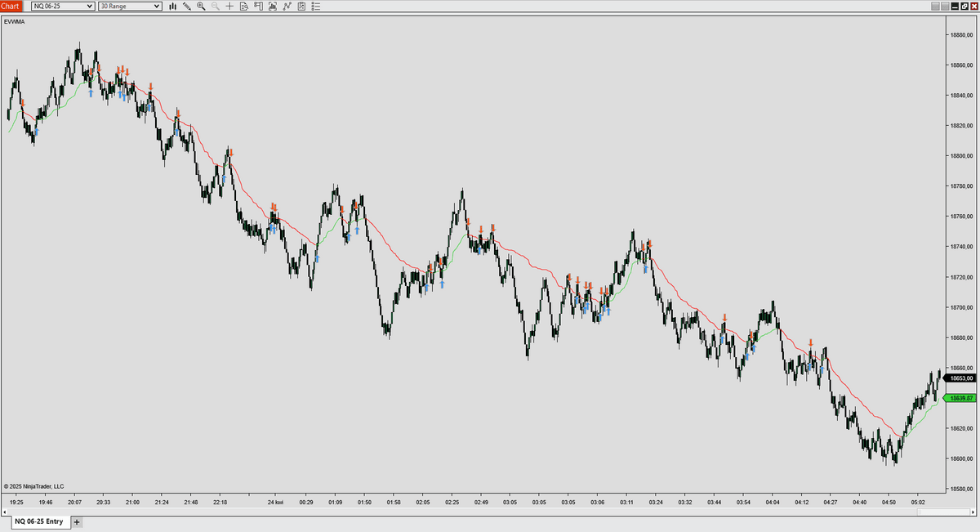This screenshot has height=532, width=980.
Task: Click the left arrow of horizontal scrollbar
Action: click(x=5, y=512)
